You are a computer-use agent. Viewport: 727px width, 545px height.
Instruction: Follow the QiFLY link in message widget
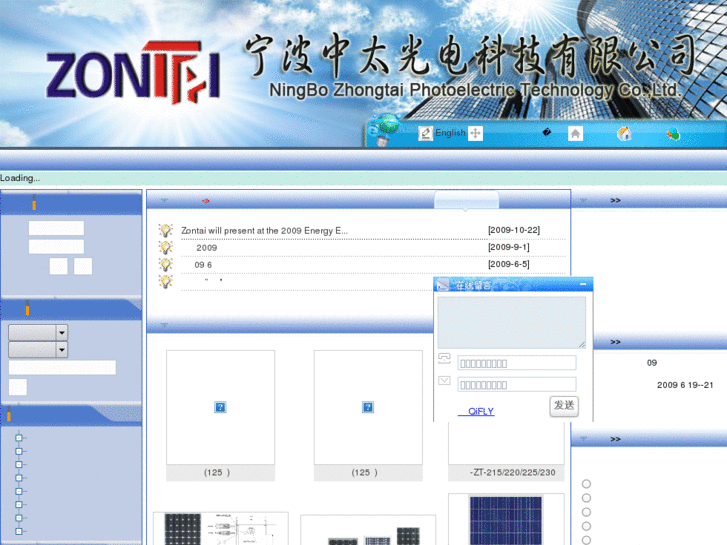tap(476, 411)
